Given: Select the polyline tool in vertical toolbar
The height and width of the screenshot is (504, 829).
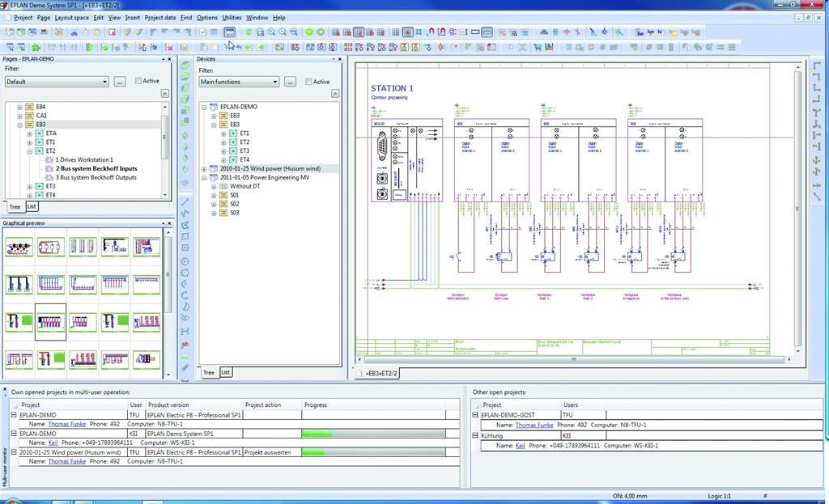Looking at the screenshot, I should tap(185, 214).
